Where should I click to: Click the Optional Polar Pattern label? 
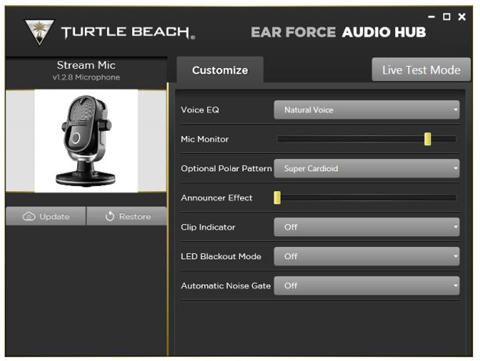[226, 168]
